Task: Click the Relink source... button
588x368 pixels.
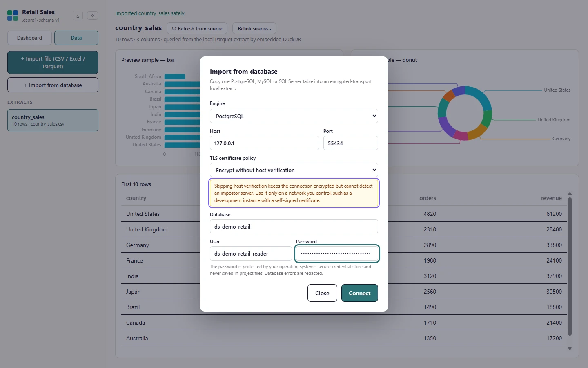Action: tap(254, 28)
